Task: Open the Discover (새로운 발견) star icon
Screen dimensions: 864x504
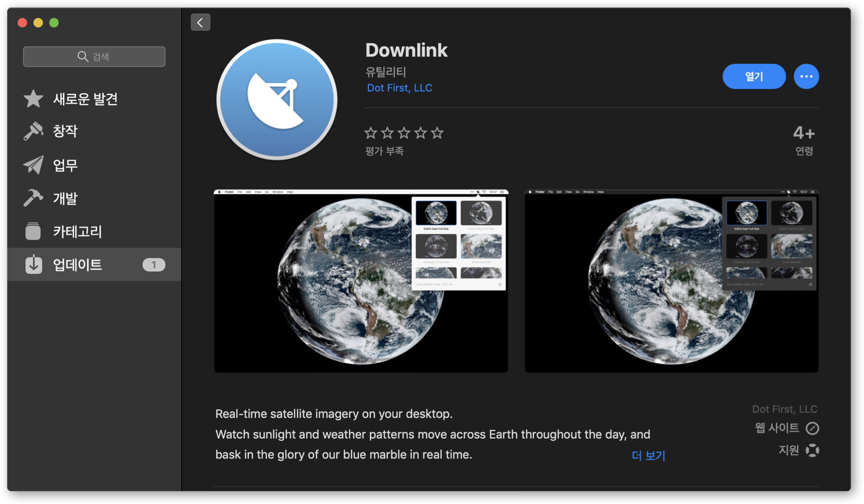Action: tap(33, 99)
